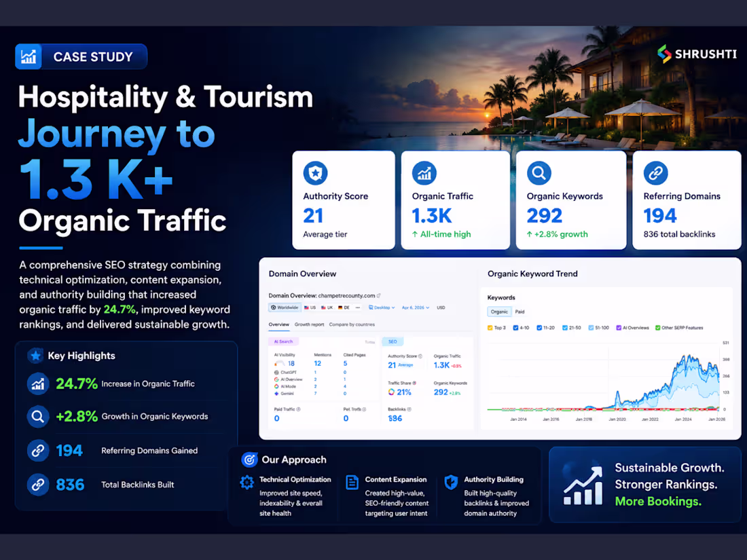The height and width of the screenshot is (560, 747).
Task: Click the AI Visibility gauge icon
Action: [280, 364]
